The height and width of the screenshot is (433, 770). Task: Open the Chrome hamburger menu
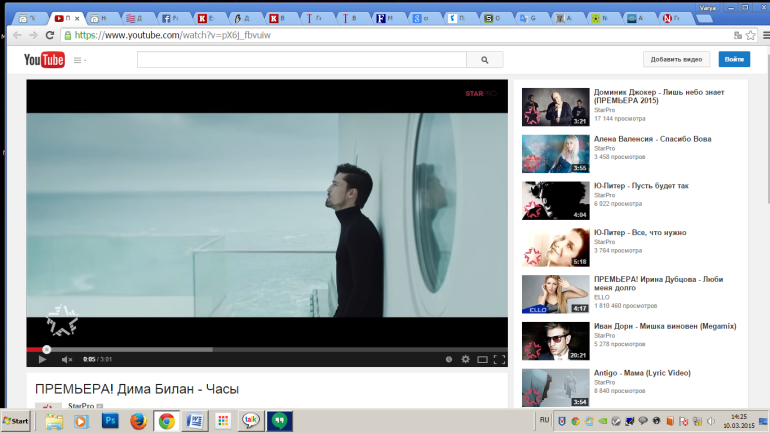coord(766,35)
